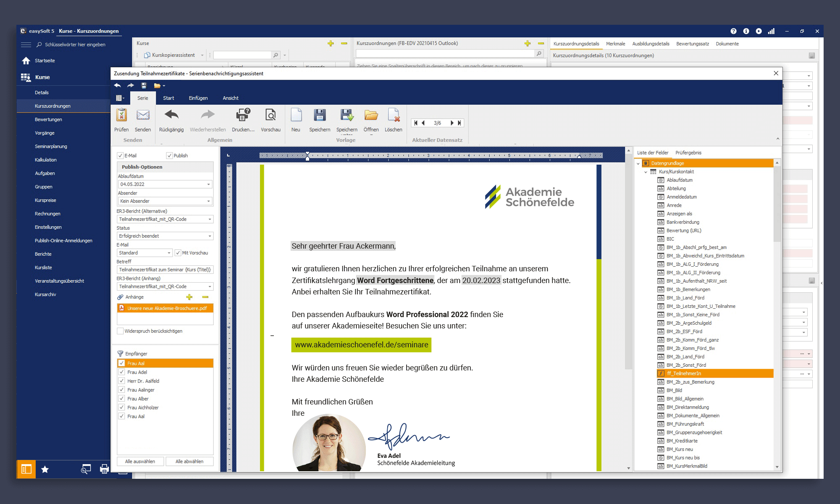Jump to last record arrow

pyautogui.click(x=459, y=123)
